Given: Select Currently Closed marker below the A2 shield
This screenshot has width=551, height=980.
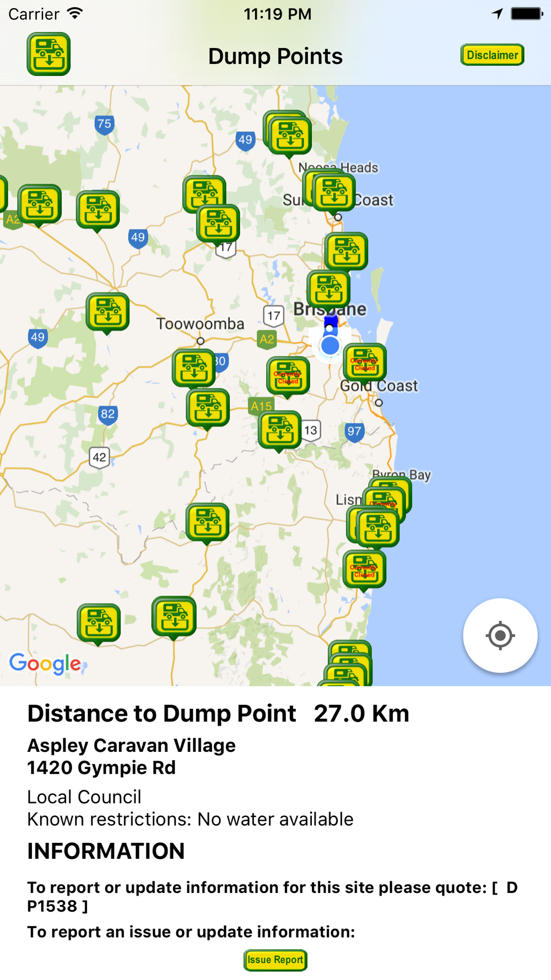Looking at the screenshot, I should (x=288, y=377).
